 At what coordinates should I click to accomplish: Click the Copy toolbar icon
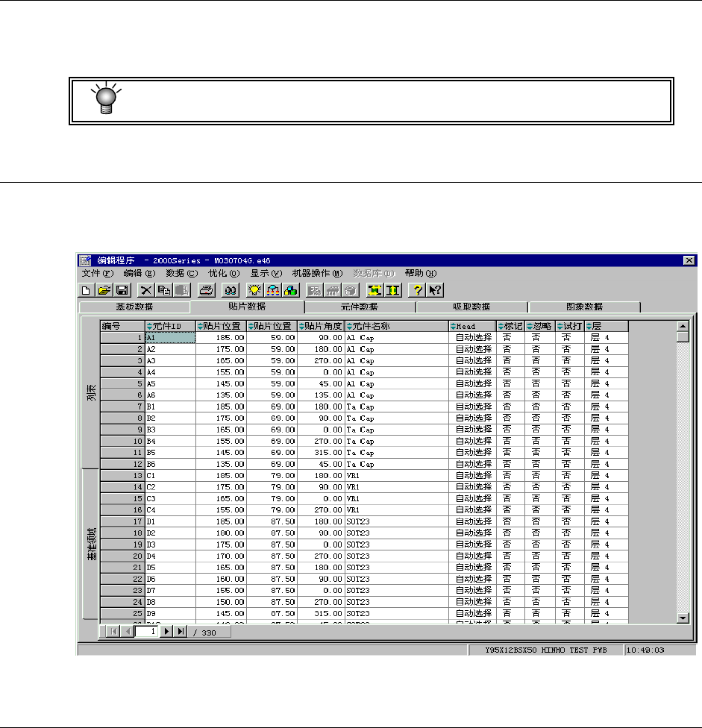coord(164,291)
